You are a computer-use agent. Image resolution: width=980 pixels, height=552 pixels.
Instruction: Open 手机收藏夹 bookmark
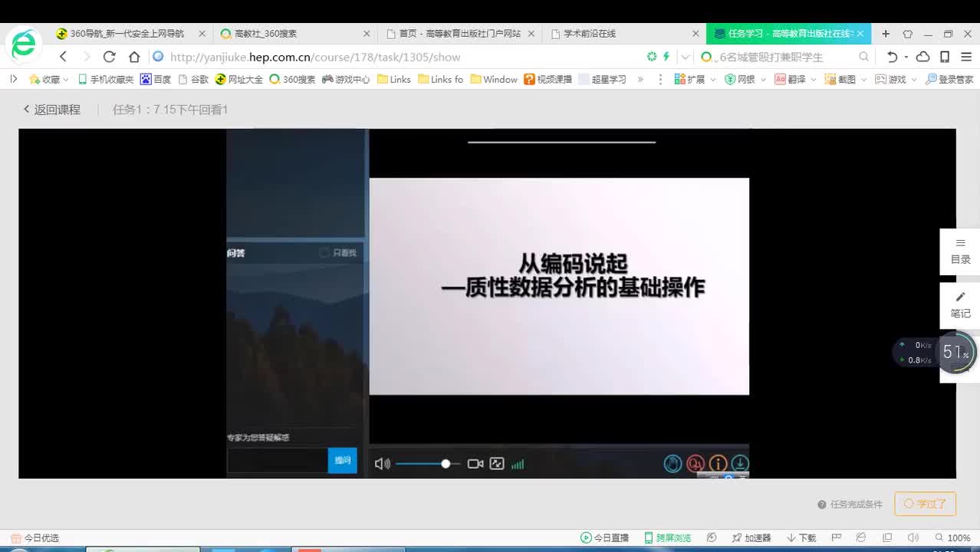104,79
